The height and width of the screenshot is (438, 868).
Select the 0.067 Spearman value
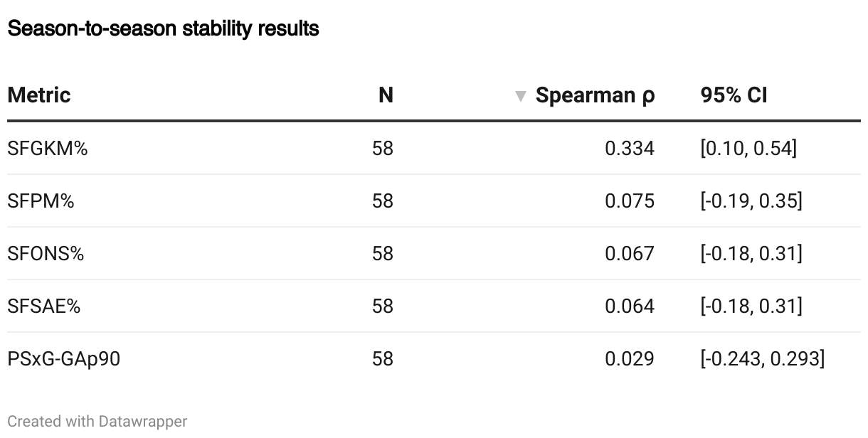click(x=630, y=254)
